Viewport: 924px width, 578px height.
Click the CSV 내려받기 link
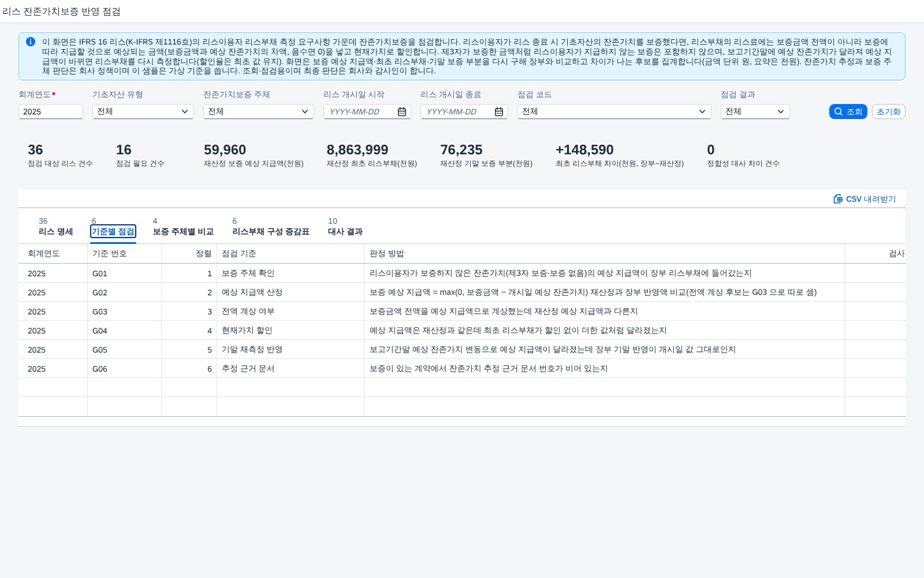tap(865, 199)
